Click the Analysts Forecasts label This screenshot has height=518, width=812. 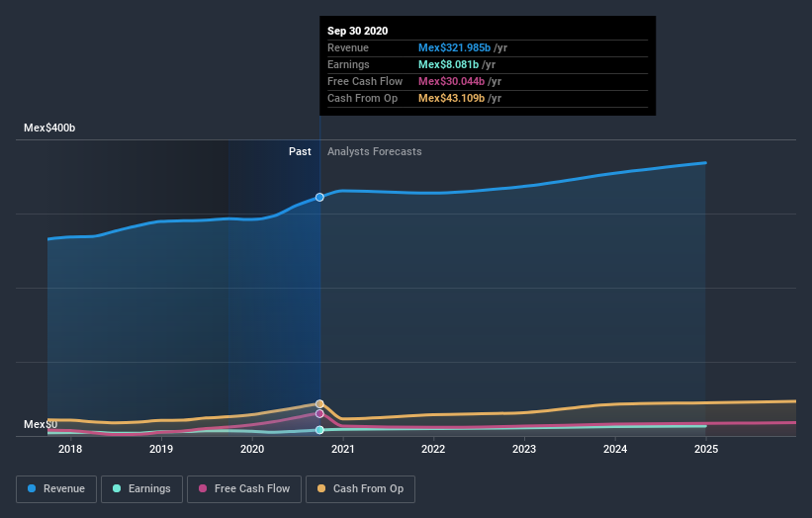(x=375, y=151)
